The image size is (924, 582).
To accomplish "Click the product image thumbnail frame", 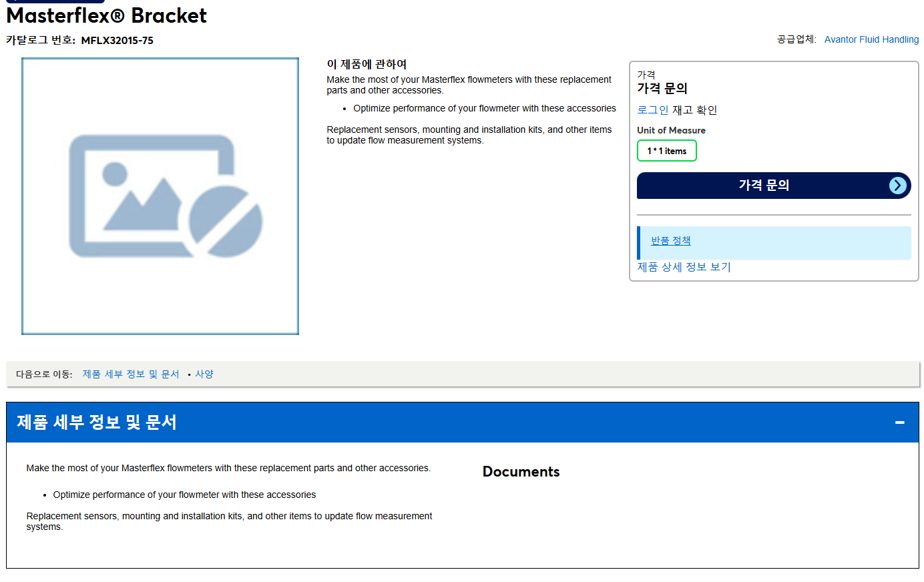I will tap(160, 196).
